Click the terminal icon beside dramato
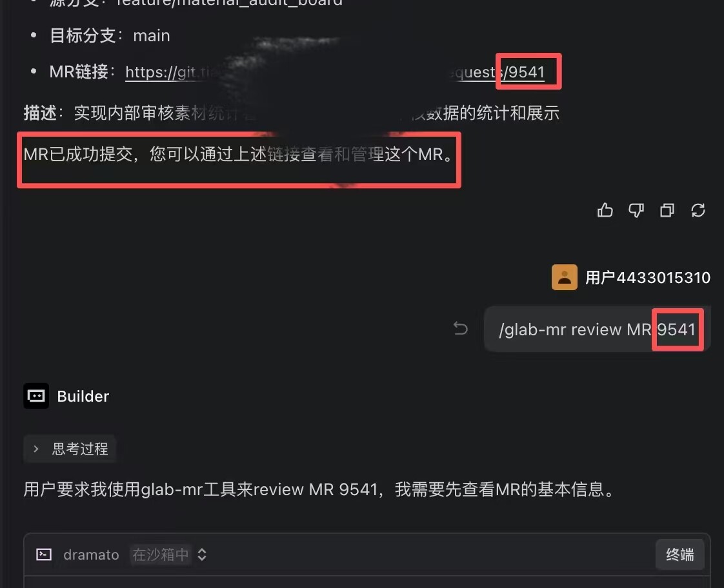This screenshot has width=724, height=588. tap(44, 554)
